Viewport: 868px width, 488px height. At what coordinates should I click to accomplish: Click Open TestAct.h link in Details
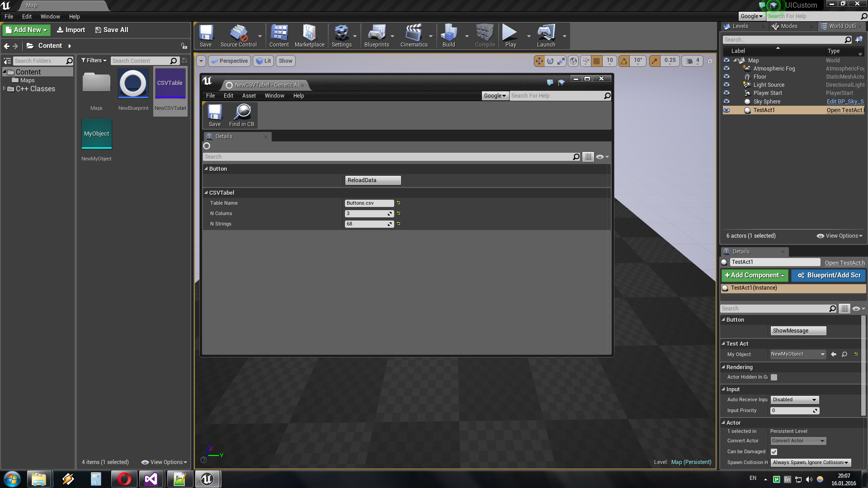click(844, 263)
